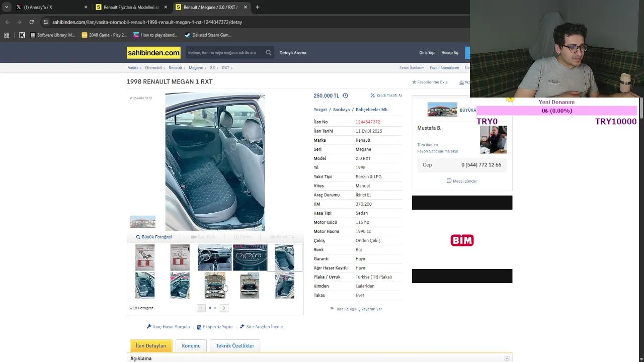Click Ekspertiz Yaptır link

[215, 327]
